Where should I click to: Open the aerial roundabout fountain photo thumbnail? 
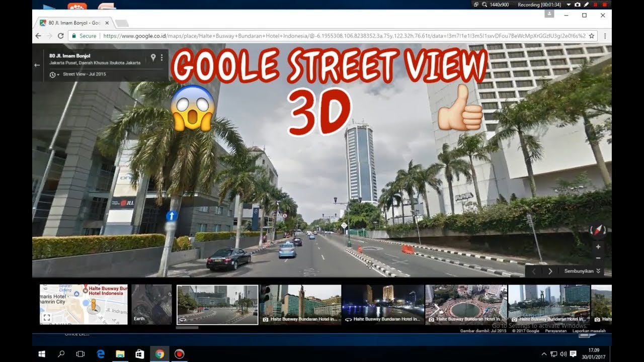466,305
